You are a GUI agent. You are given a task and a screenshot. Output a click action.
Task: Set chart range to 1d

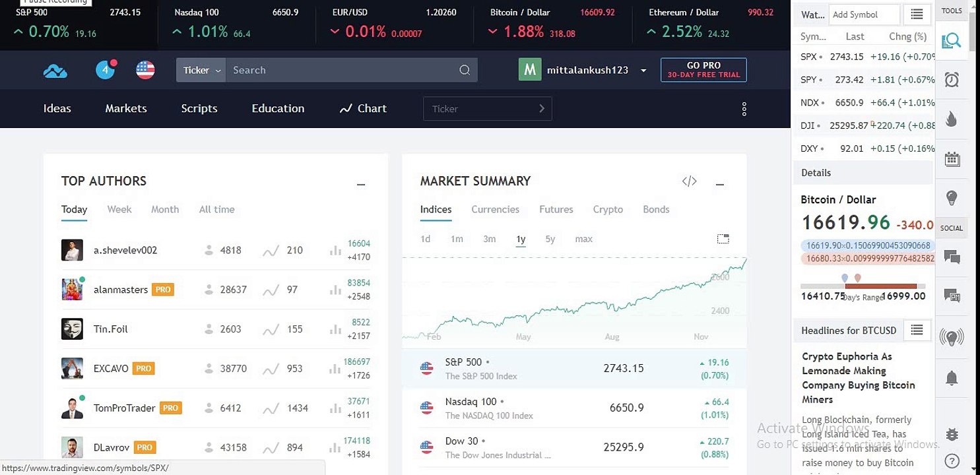click(426, 239)
